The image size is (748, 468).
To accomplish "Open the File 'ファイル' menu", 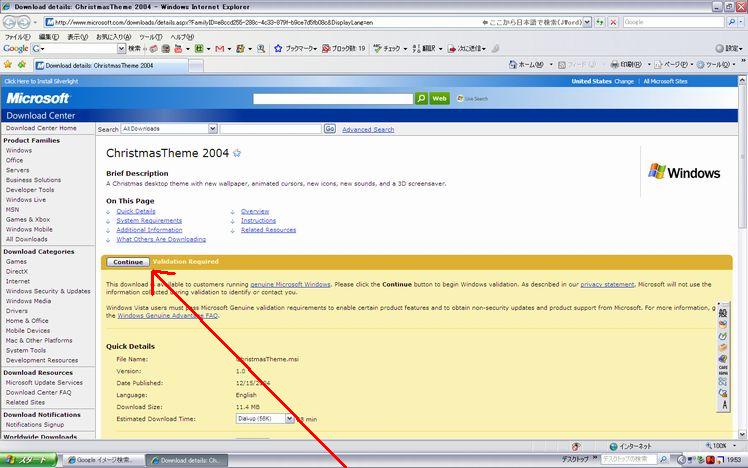I will [17, 37].
